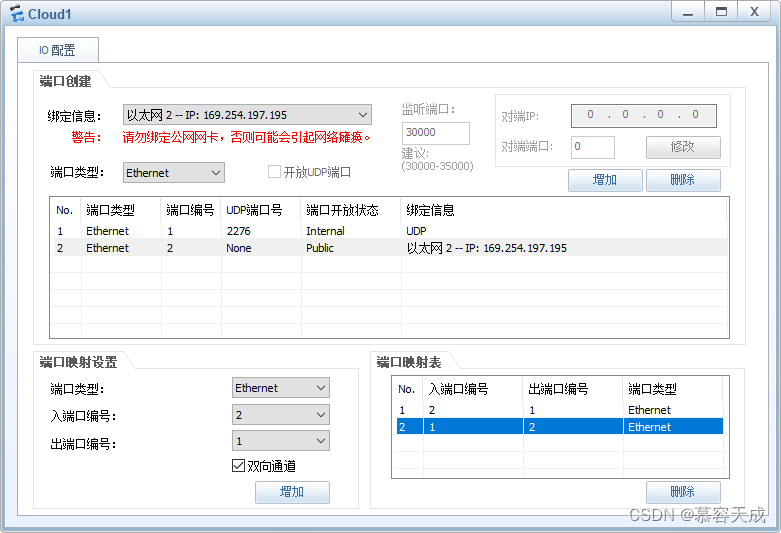This screenshot has width=781, height=533.
Task: Minimize the Cloud1 window
Action: (688, 12)
